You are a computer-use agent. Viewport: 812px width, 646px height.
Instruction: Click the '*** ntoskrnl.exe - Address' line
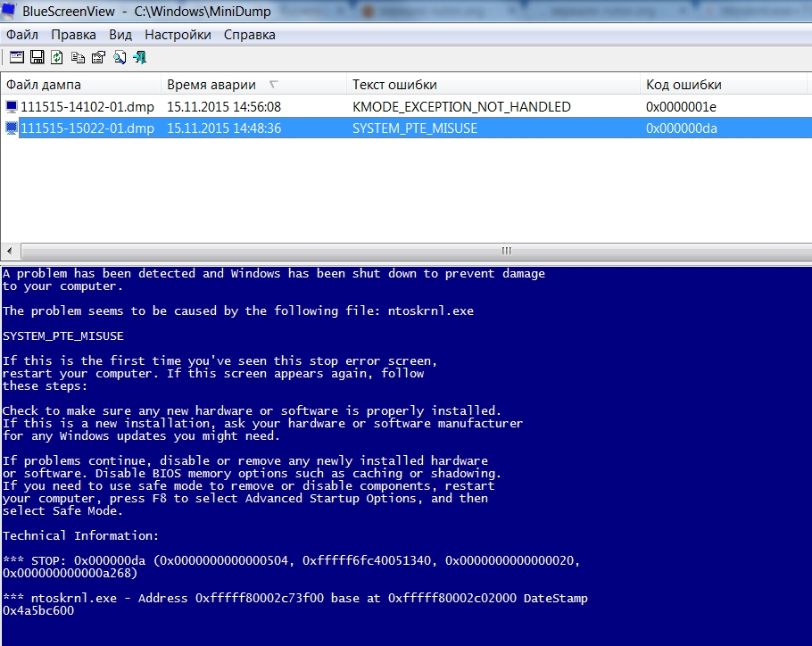point(295,598)
